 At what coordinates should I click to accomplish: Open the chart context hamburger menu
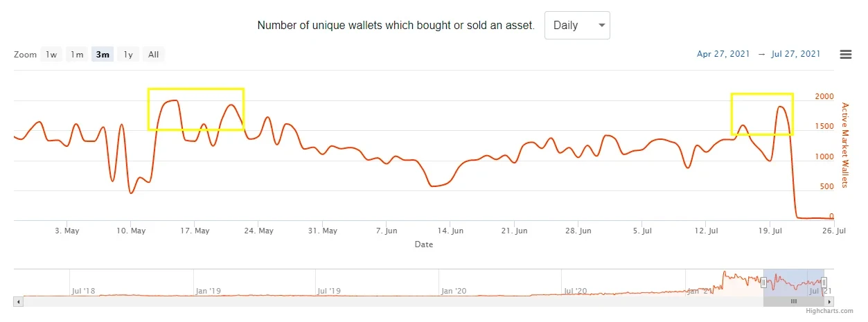pyautogui.click(x=845, y=55)
